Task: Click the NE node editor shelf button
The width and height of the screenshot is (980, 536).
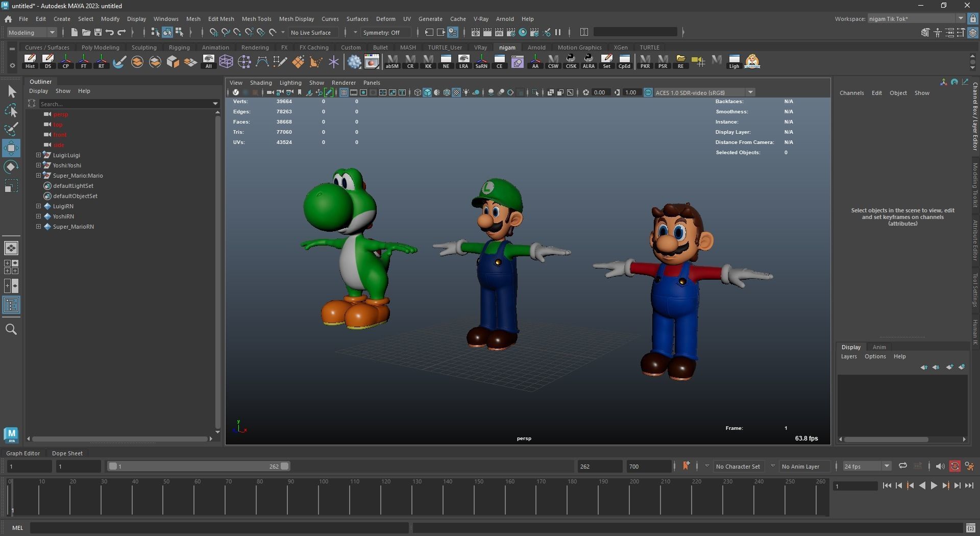Action: (446, 61)
